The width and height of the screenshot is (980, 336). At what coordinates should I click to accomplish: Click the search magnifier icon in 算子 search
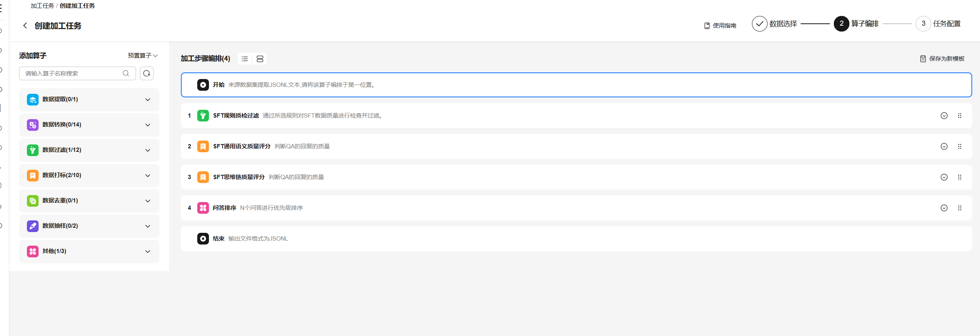tap(126, 74)
